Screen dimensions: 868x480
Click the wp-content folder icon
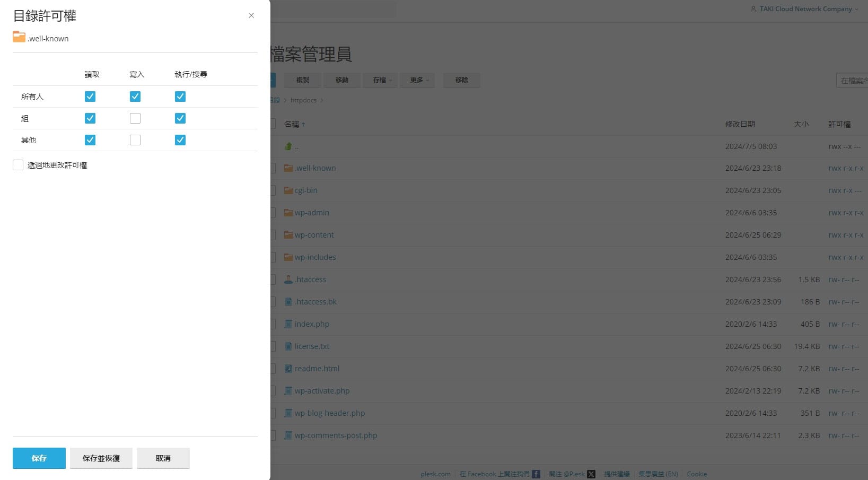tap(288, 235)
